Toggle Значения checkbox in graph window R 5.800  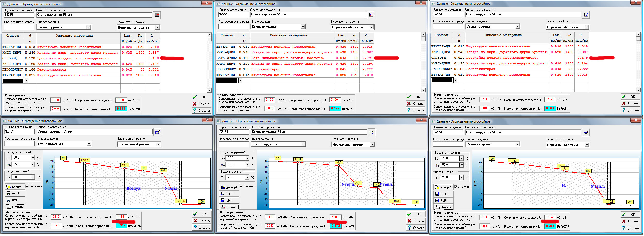pos(241,186)
